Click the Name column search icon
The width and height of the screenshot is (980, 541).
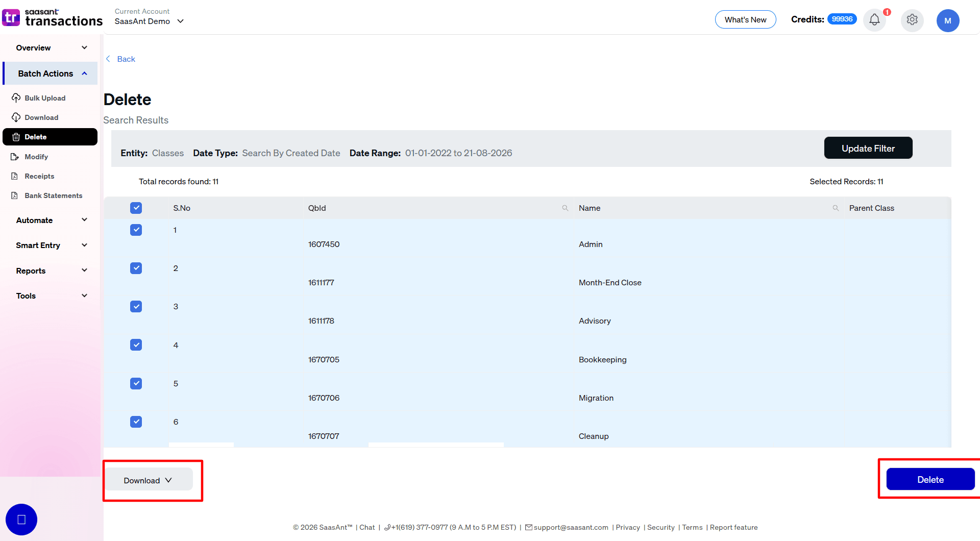point(836,208)
